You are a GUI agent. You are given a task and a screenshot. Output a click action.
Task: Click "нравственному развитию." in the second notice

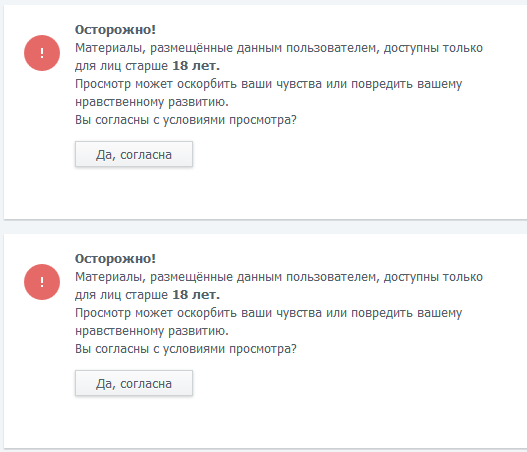[x=152, y=331]
